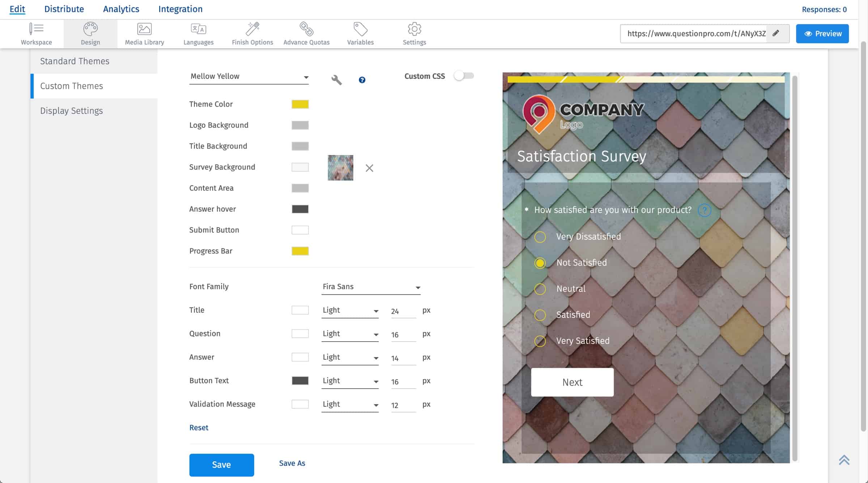Open the Fira Sans font family dropdown
The height and width of the screenshot is (483, 868).
(x=371, y=287)
